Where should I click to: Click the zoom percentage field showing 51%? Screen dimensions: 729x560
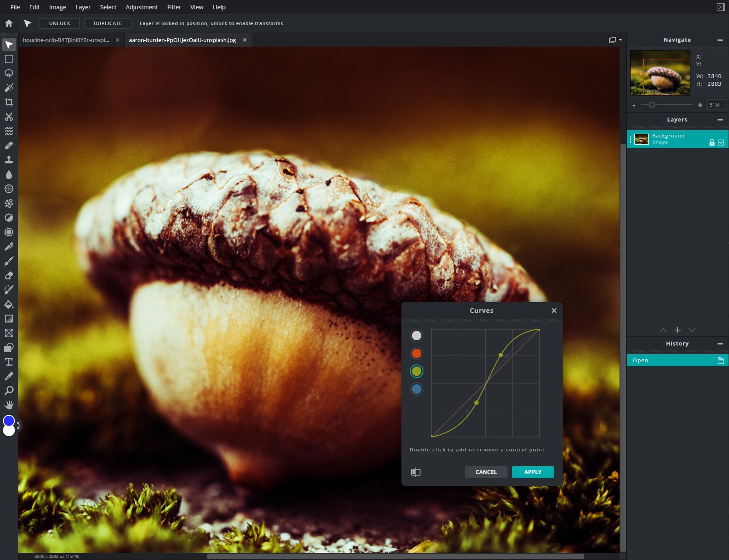pyautogui.click(x=716, y=105)
